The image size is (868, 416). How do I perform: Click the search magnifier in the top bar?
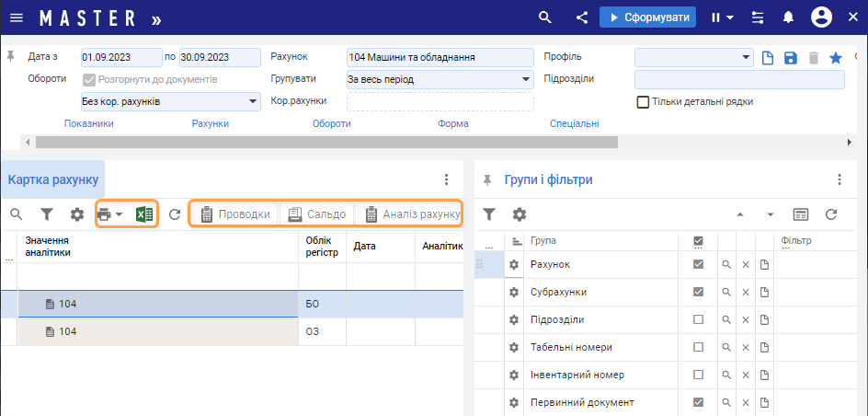tap(545, 17)
